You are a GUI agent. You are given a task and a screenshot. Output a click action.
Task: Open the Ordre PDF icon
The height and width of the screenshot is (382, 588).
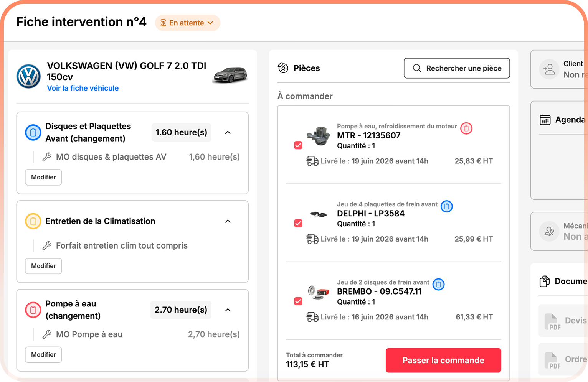click(x=552, y=361)
